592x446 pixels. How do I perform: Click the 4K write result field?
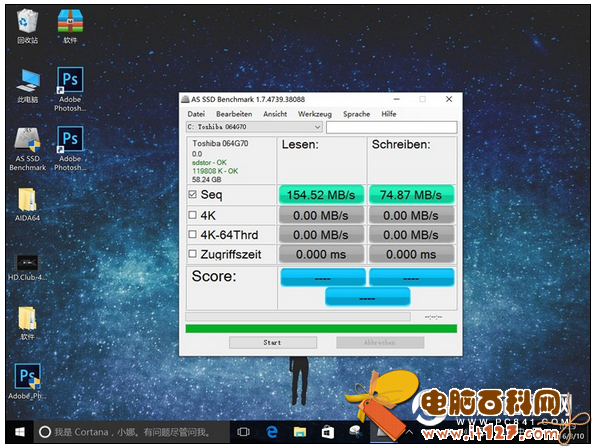[x=411, y=215]
